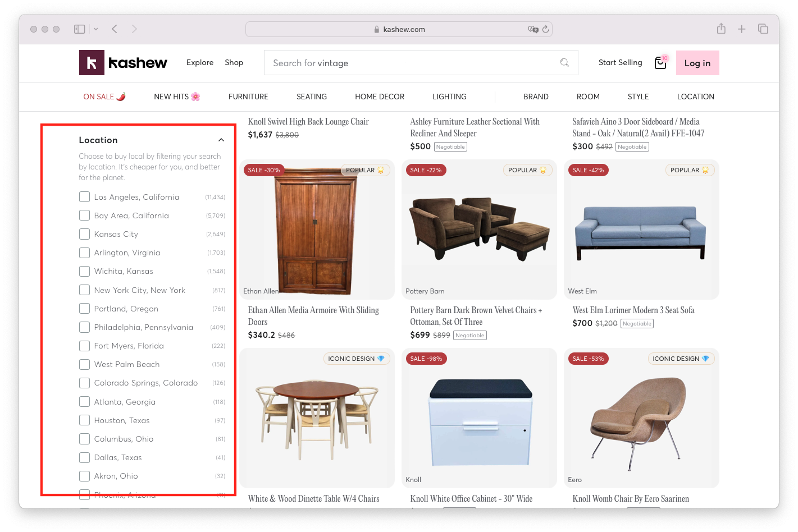
Task: Check New York City, New York filter
Action: point(85,290)
